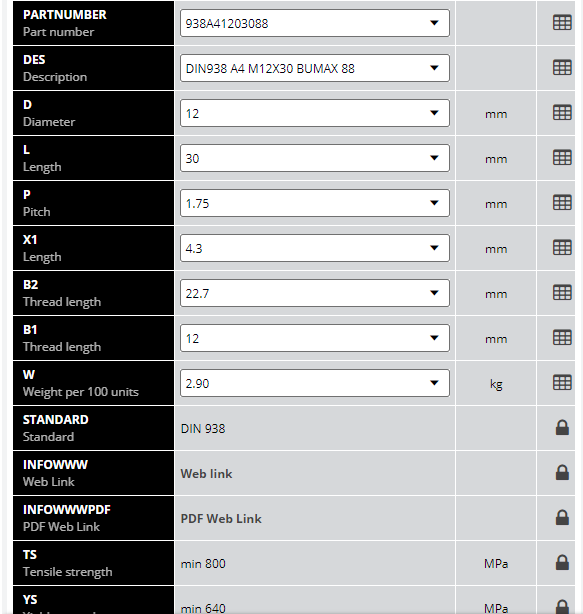This screenshot has width=583, height=614.
Task: Open table view icon for Description row
Action: click(562, 68)
